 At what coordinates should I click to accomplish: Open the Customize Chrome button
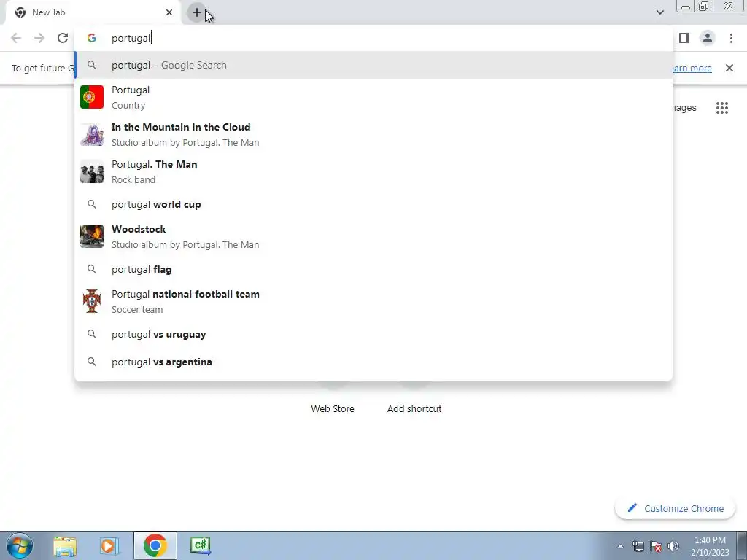click(x=676, y=508)
